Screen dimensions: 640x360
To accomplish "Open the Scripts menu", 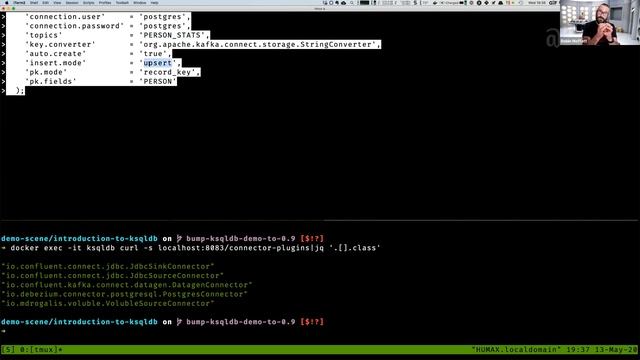I will (89, 2).
